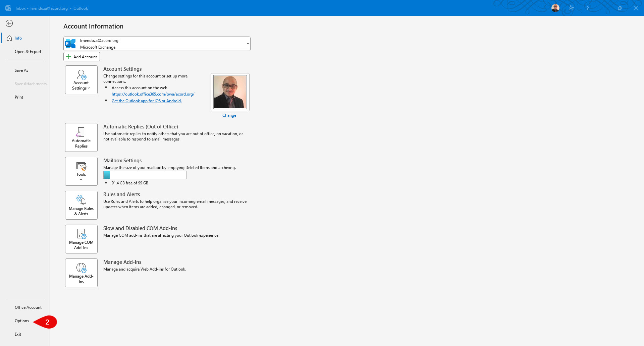This screenshot has width=644, height=346.
Task: Expand the email account selector dropdown
Action: (x=248, y=44)
